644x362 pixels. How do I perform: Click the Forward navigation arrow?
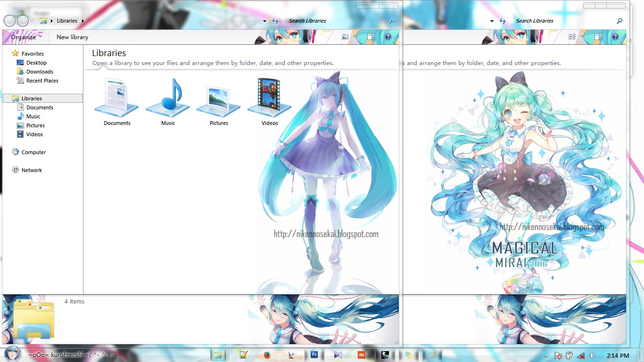point(22,21)
